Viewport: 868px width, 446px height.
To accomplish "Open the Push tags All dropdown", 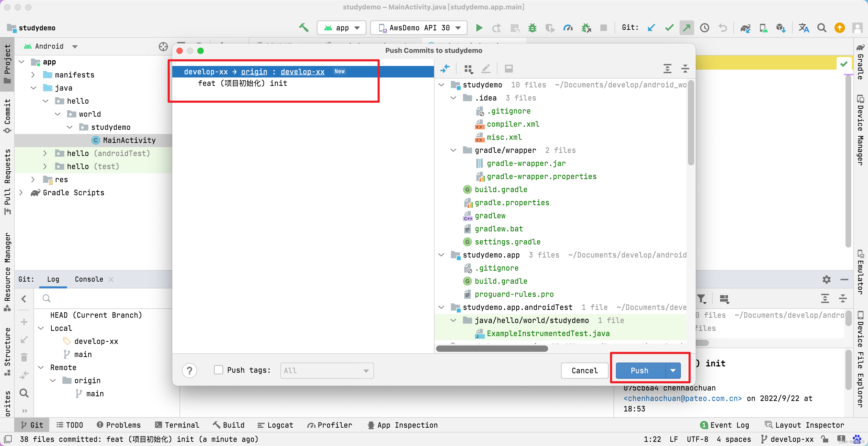I will pos(327,371).
